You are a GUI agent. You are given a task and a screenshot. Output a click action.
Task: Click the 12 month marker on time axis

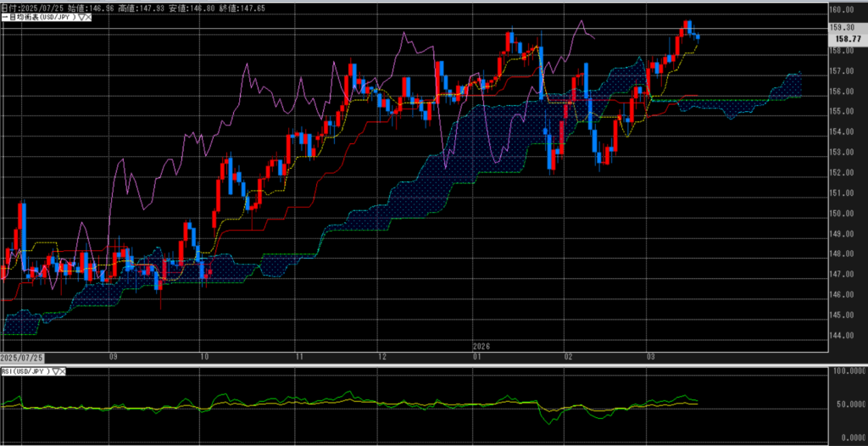pos(382,358)
